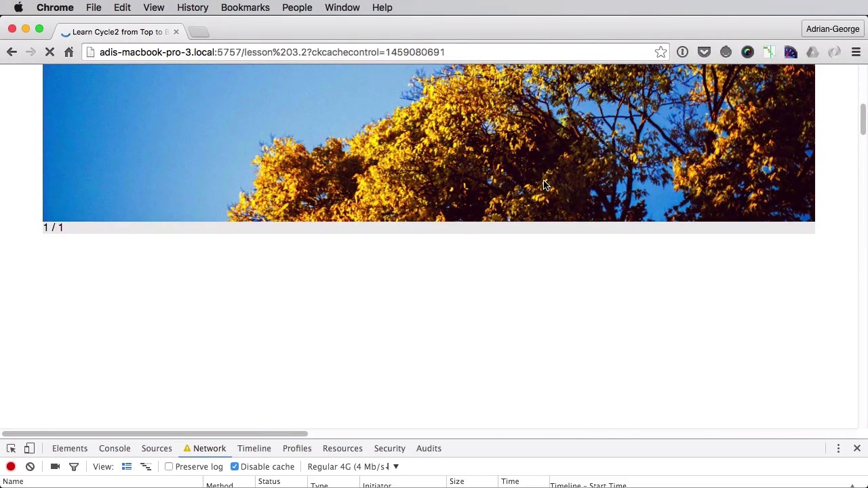Save page with the Pocket extension
Image resolution: width=868 pixels, height=488 pixels.
(704, 52)
